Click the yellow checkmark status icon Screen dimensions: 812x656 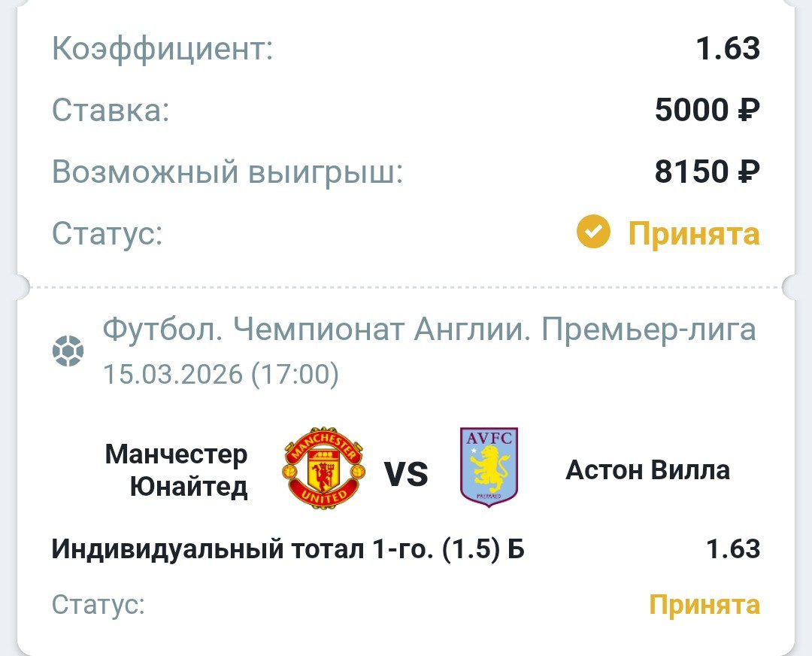coord(593,233)
